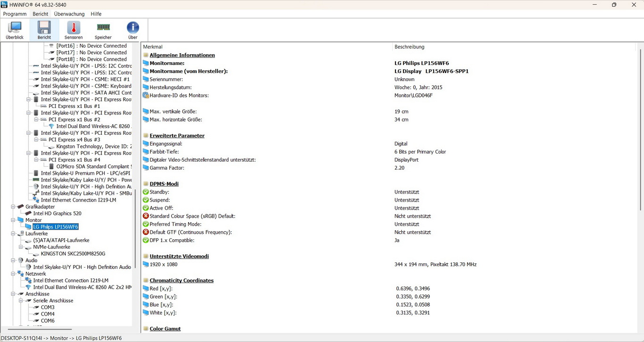Click the Wi-Fi icon beside Intel Dual Band Wireless-AC under Netzwerk
Viewport: 644px width, 342px height.
point(28,287)
